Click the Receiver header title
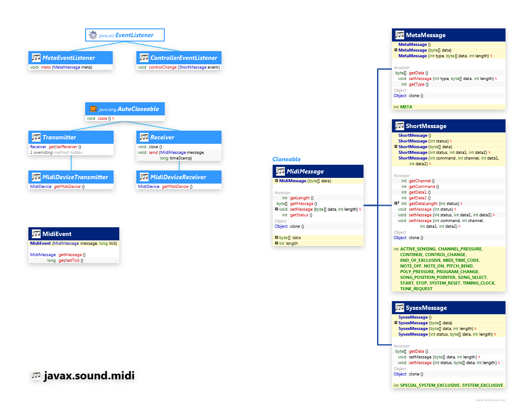 pyautogui.click(x=162, y=137)
